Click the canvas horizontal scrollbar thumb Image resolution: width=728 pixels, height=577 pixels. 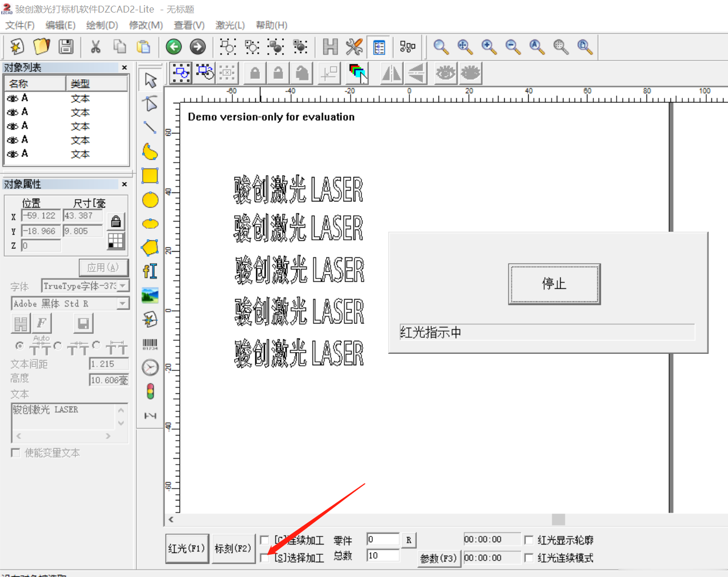click(x=558, y=519)
